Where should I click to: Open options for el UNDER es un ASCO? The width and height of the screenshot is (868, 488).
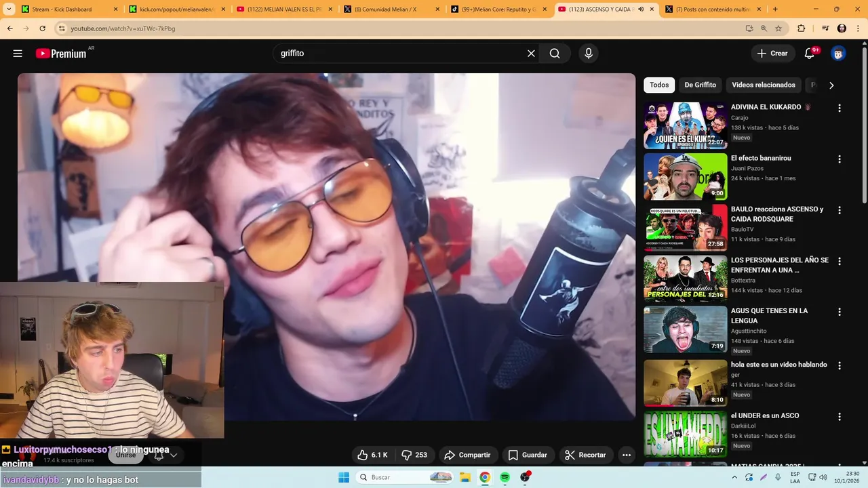click(840, 417)
